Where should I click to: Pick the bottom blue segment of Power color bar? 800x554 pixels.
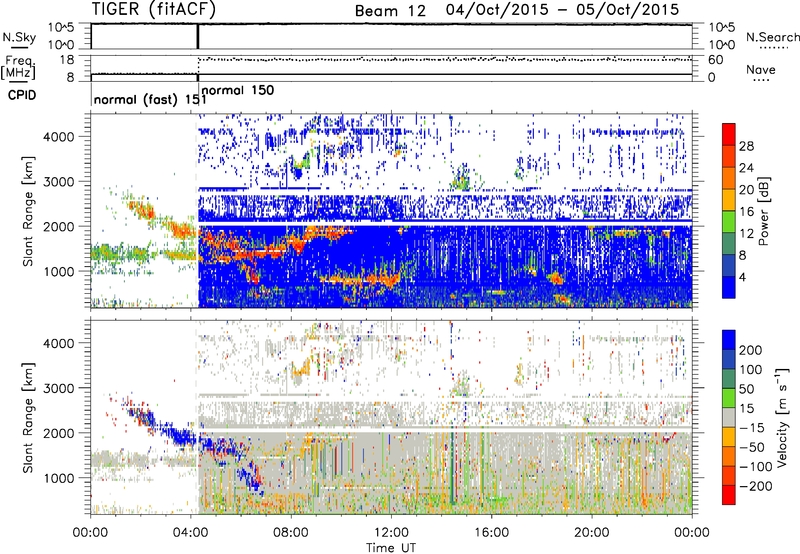point(729,288)
